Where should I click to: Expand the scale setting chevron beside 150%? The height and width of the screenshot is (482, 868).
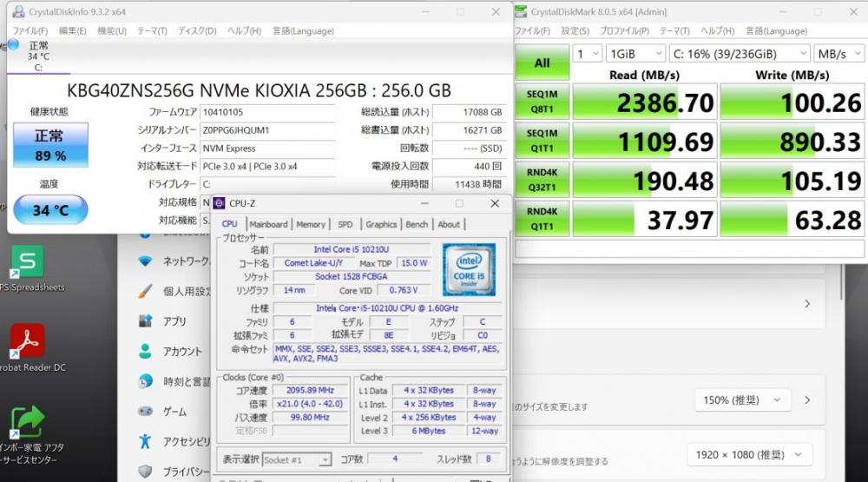tap(807, 400)
